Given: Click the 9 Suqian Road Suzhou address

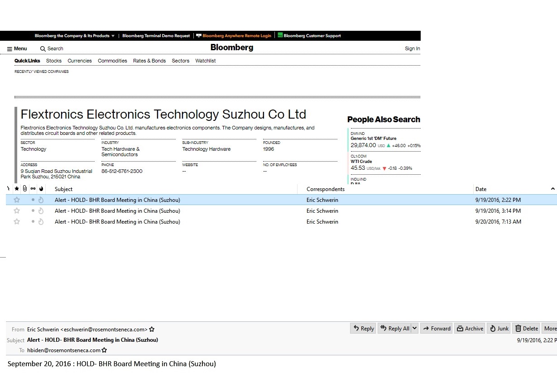Looking at the screenshot, I should click(56, 174).
